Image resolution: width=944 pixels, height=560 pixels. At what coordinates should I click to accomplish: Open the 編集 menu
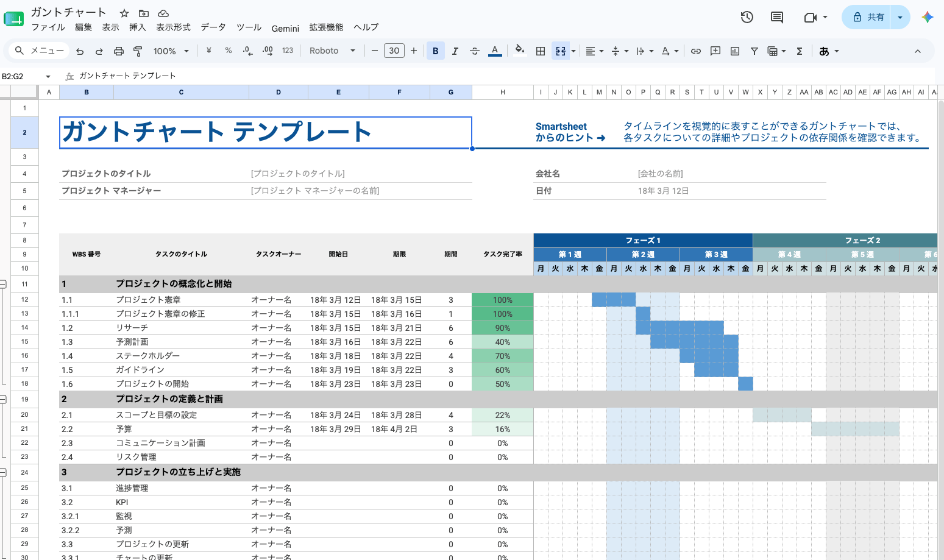(83, 27)
